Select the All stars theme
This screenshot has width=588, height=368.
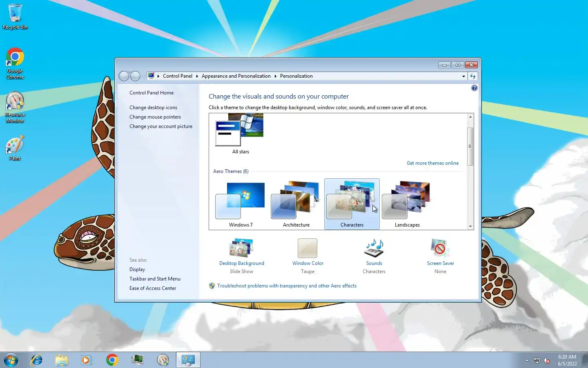coord(241,134)
